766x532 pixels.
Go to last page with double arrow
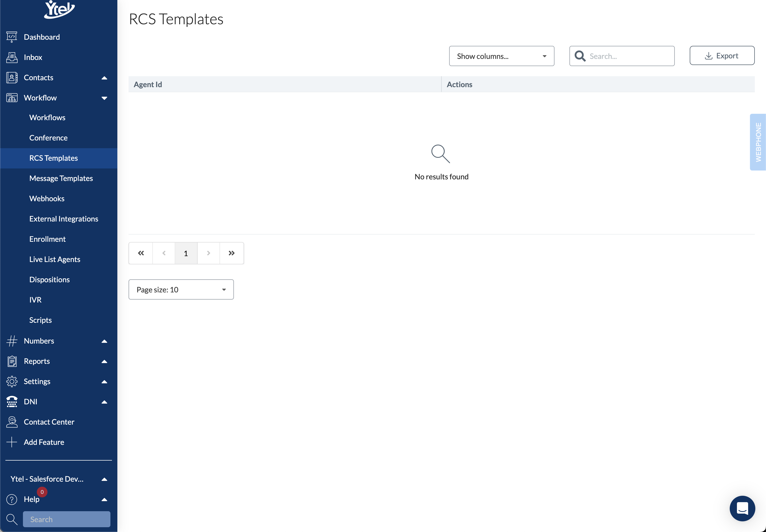tap(232, 253)
